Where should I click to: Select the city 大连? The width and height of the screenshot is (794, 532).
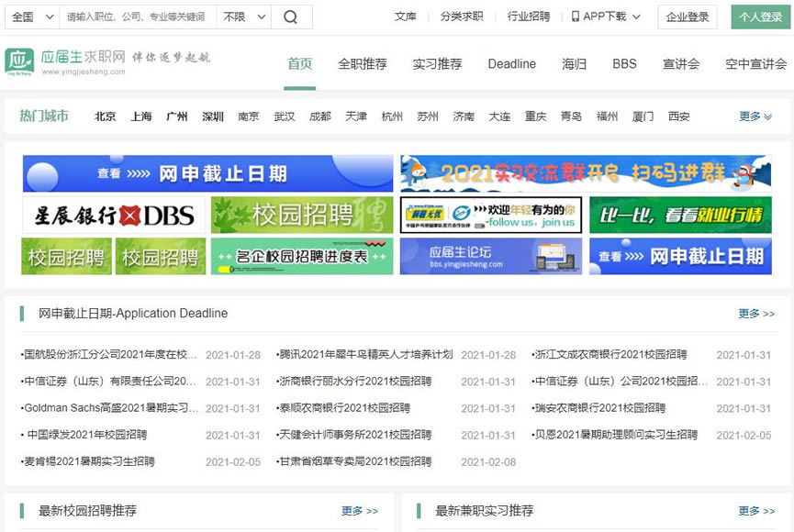click(x=499, y=116)
